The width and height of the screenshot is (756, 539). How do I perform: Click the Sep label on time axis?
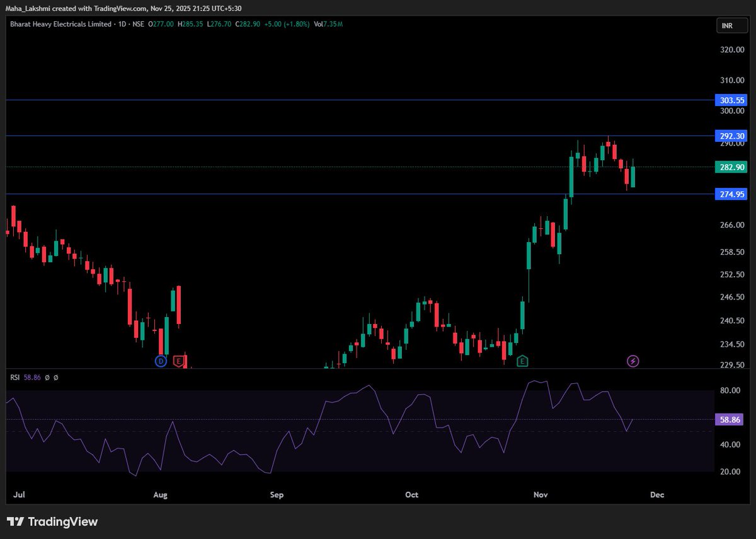point(277,495)
